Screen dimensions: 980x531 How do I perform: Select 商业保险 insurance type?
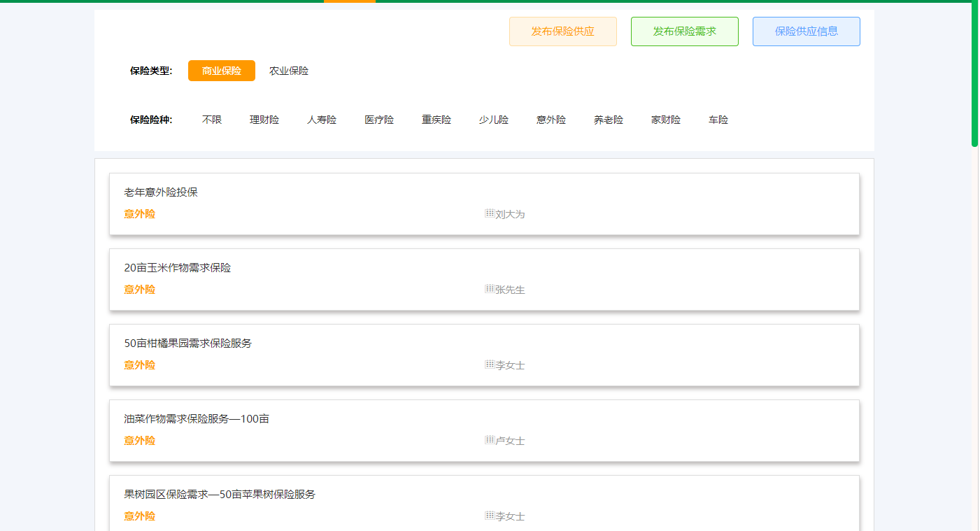click(x=221, y=71)
